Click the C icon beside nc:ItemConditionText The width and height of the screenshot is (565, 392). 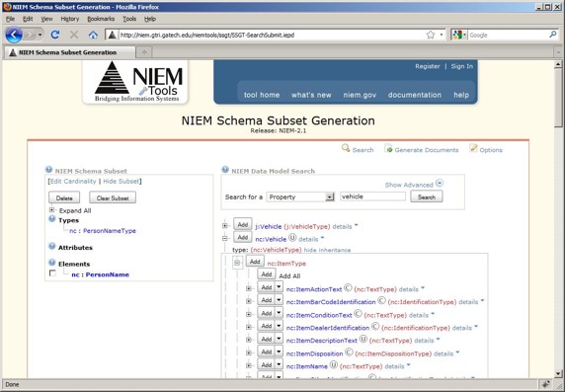pyautogui.click(x=358, y=314)
